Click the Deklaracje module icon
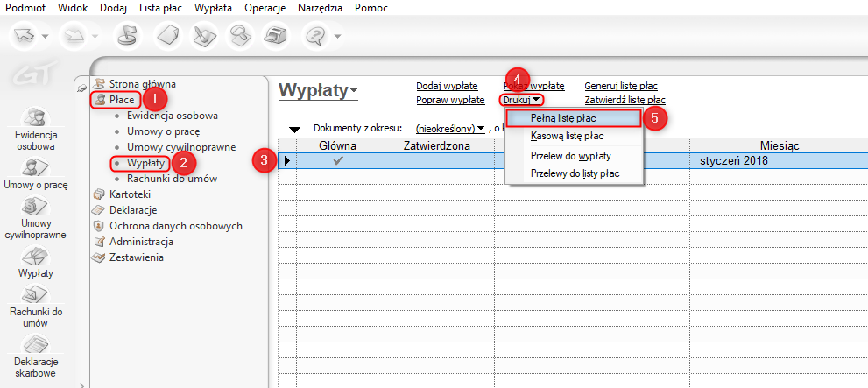Image resolution: width=868 pixels, height=388 pixels. (x=98, y=210)
